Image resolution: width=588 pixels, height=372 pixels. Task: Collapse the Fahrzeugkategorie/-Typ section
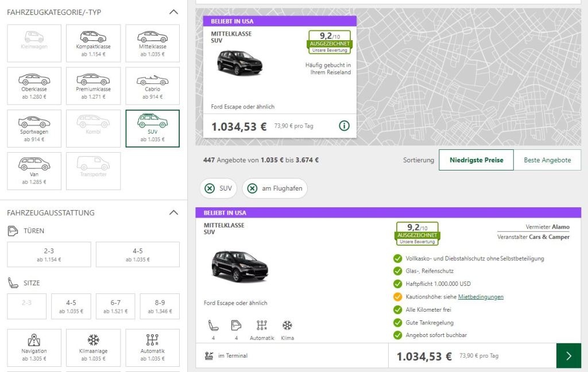pos(174,11)
